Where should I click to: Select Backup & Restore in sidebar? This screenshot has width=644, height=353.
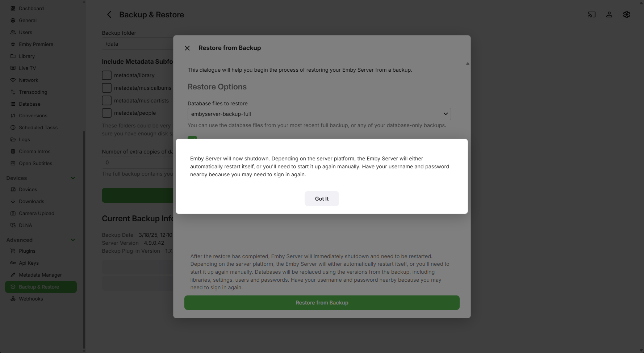[41, 287]
